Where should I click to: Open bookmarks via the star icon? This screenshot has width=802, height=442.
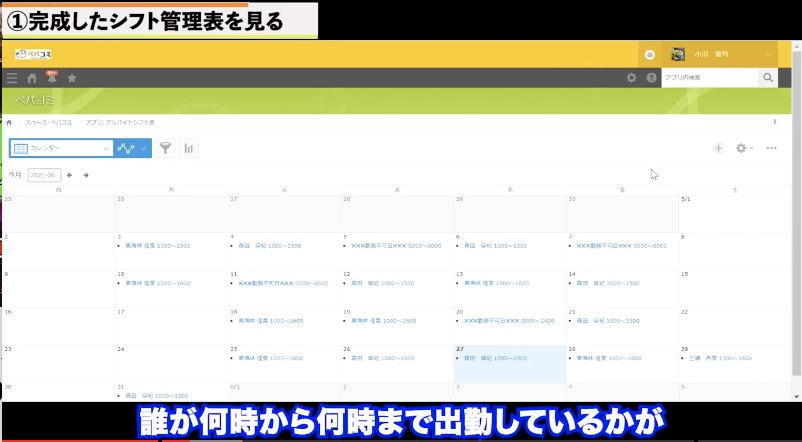click(x=72, y=78)
